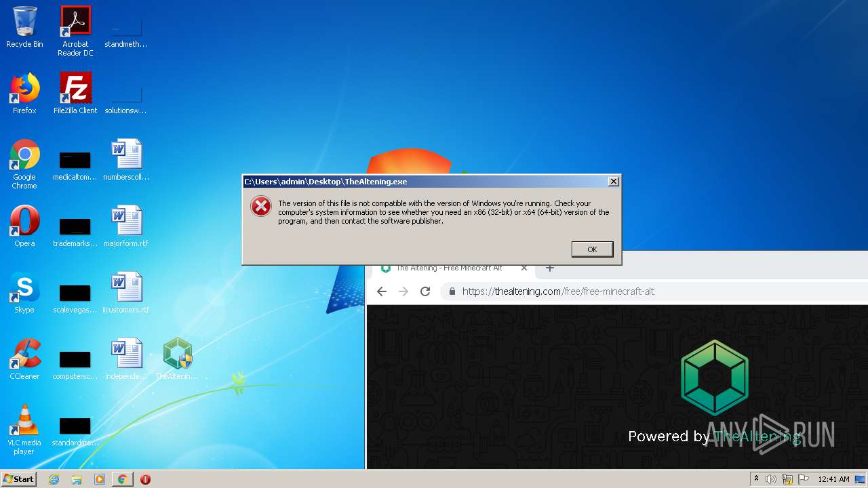Open Firefox desktop shortcut
Screen dimensions: 868x488
click(x=24, y=93)
